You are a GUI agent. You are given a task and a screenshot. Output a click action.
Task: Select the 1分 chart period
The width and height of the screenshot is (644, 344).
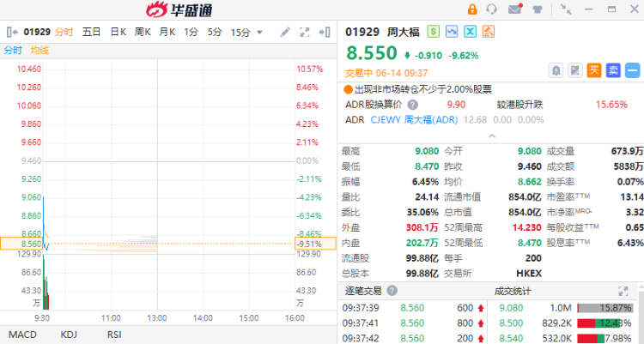[x=191, y=32]
